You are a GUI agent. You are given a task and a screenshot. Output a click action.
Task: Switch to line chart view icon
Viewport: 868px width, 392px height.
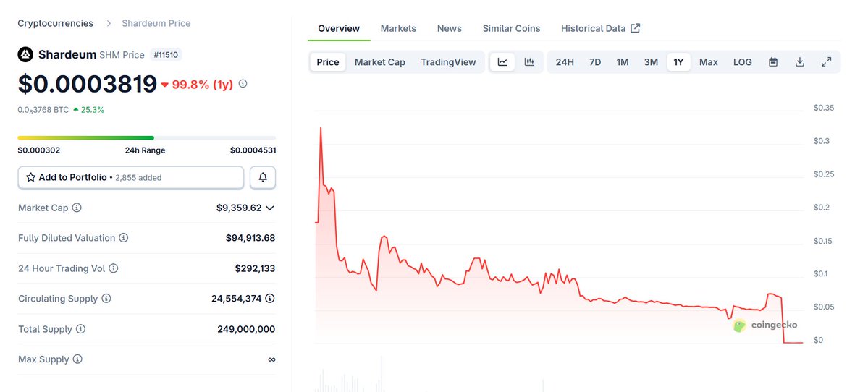click(x=502, y=62)
